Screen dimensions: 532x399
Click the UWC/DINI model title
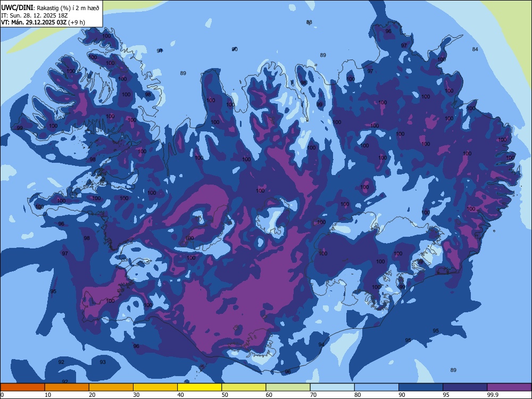(x=18, y=7)
